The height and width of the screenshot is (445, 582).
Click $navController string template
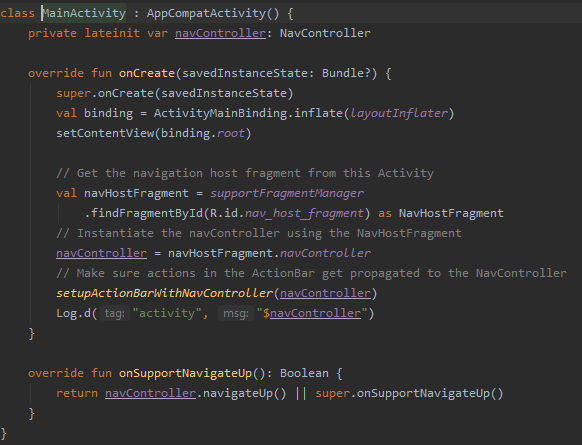pos(312,314)
